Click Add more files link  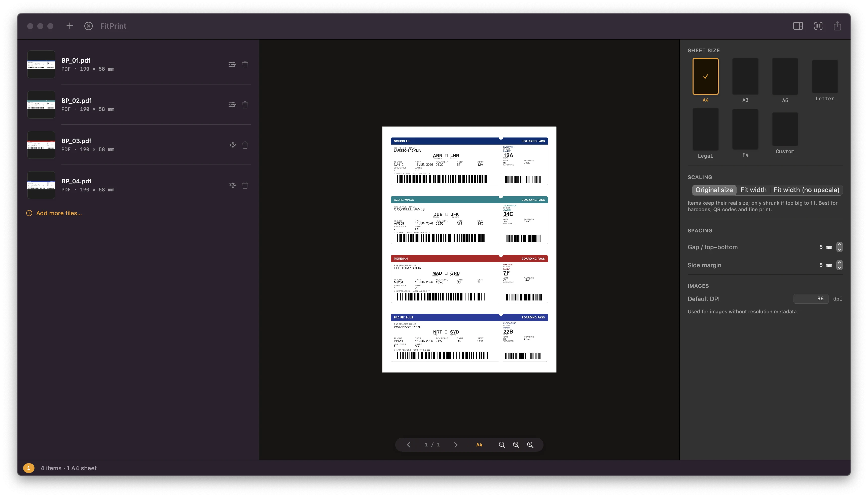pyautogui.click(x=54, y=213)
